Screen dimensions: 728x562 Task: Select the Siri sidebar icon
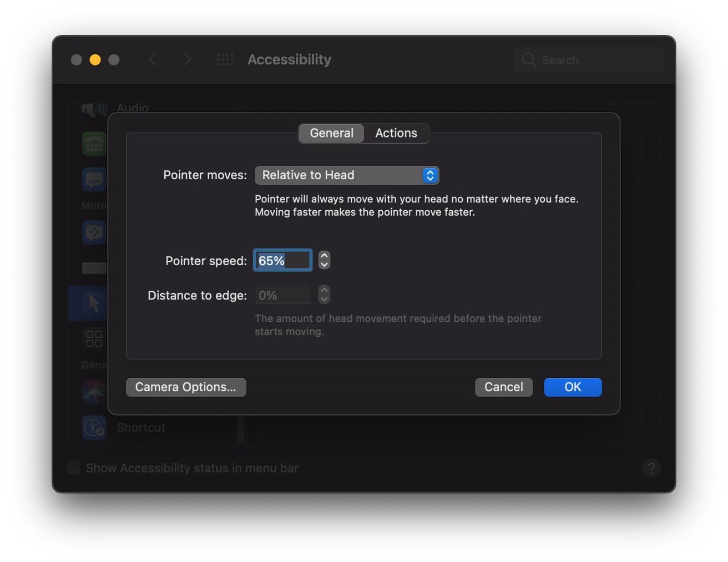click(94, 392)
